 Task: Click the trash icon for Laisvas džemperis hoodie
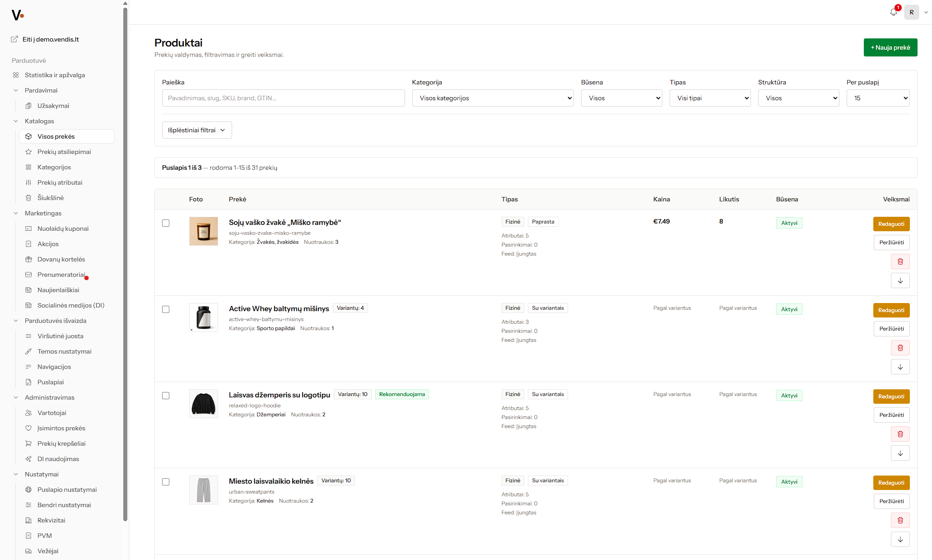[x=900, y=434]
